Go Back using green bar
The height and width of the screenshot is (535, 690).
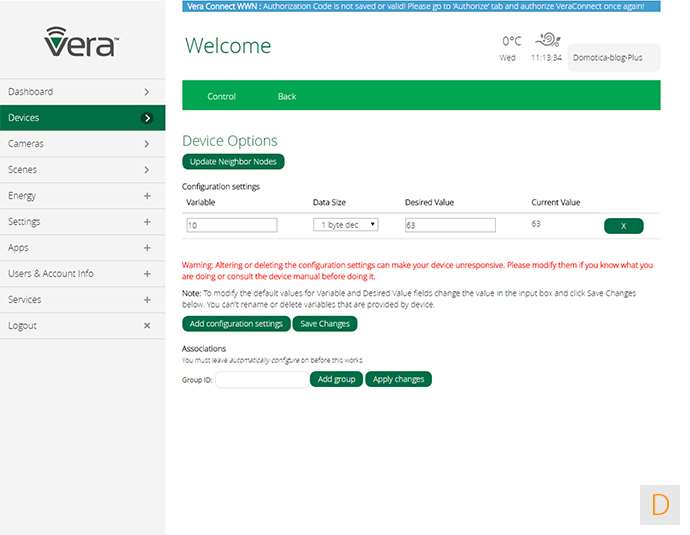[287, 97]
